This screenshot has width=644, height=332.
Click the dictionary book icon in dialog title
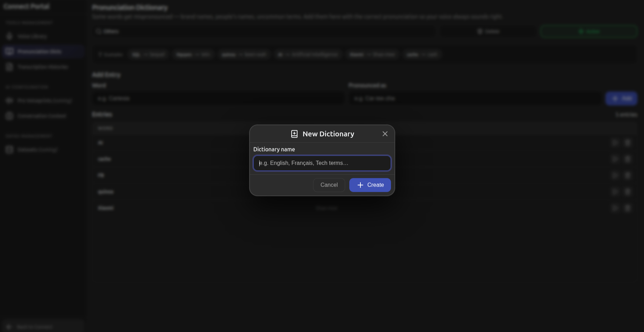tap(294, 134)
